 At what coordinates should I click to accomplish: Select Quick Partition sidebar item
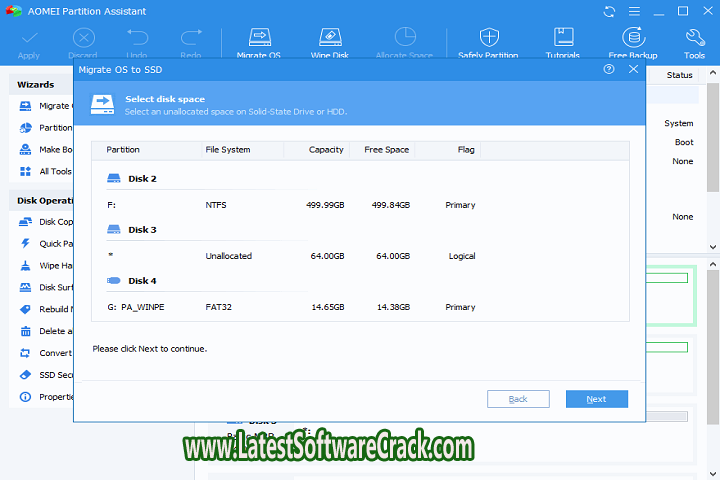pyautogui.click(x=45, y=244)
